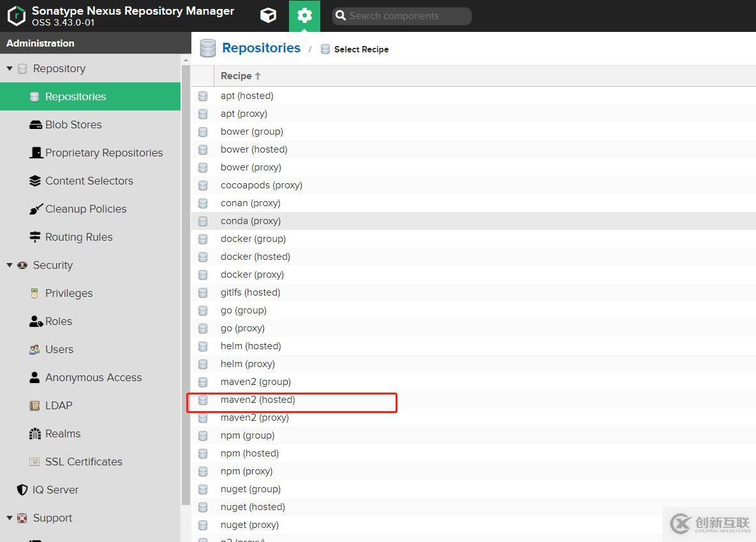Viewport: 756px width, 542px height.
Task: Click the sidebar vertical scrollbar thumb
Action: click(x=186, y=285)
